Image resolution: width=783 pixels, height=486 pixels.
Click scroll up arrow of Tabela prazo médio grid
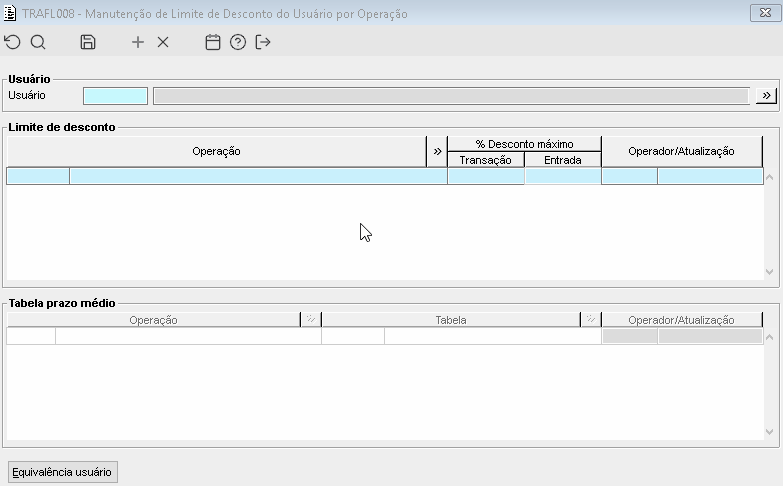(770, 337)
